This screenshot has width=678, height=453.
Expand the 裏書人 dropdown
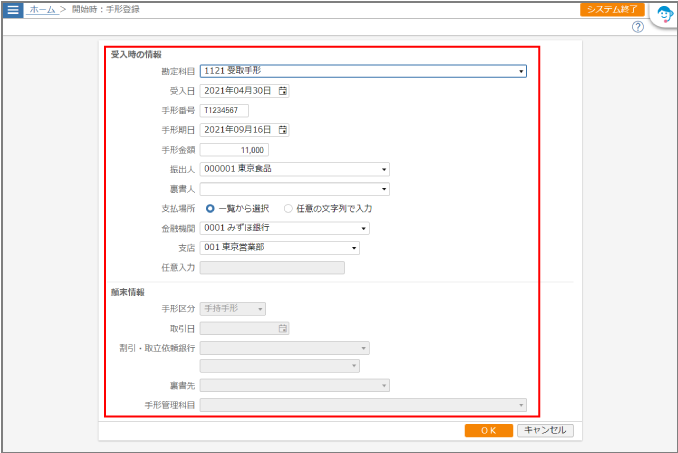(x=384, y=189)
